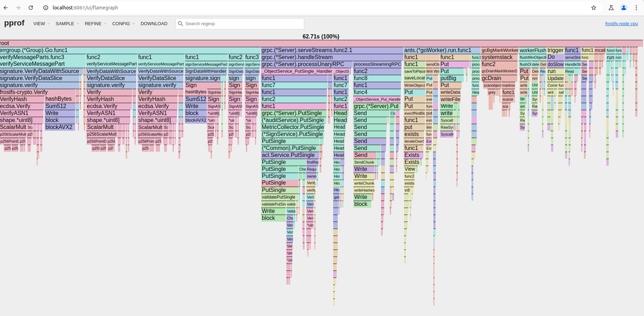Viewport: 644px width, 316px height.
Task: Click the browser forward arrow
Action: click(x=18, y=8)
